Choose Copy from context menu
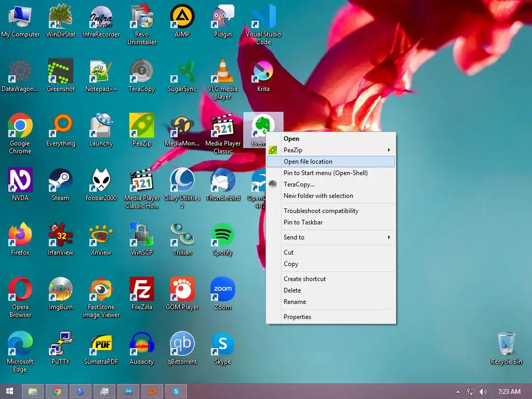Screen dimensions: 532x399 click(331, 264)
